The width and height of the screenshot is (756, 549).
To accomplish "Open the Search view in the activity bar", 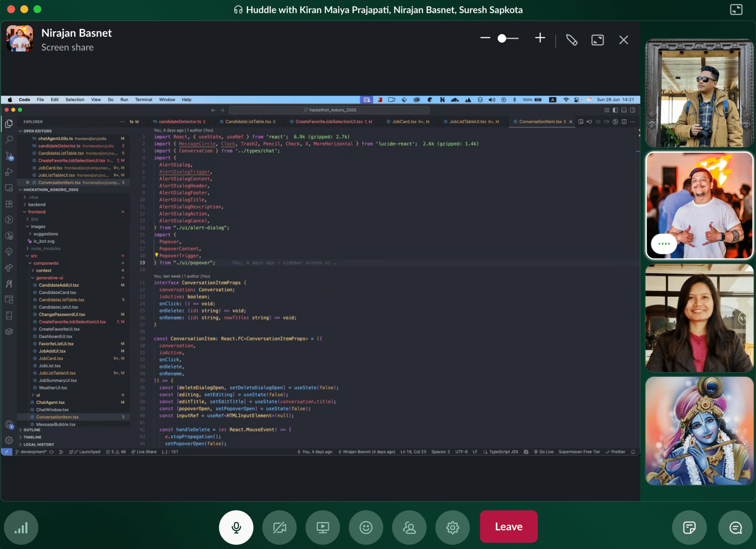I will 9,139.
